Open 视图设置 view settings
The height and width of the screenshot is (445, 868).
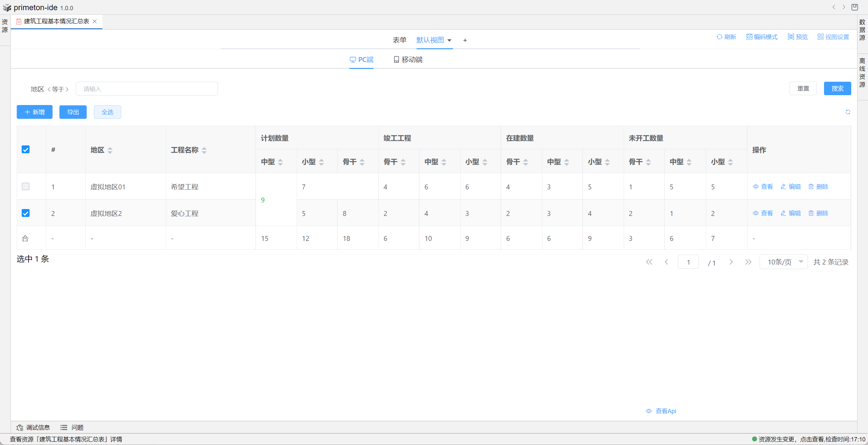coord(833,37)
